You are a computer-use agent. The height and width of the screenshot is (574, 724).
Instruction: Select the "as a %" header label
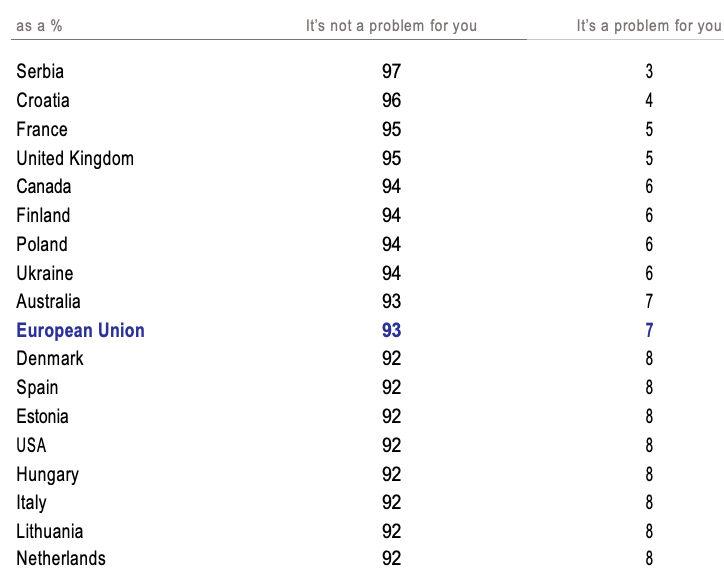coord(39,26)
